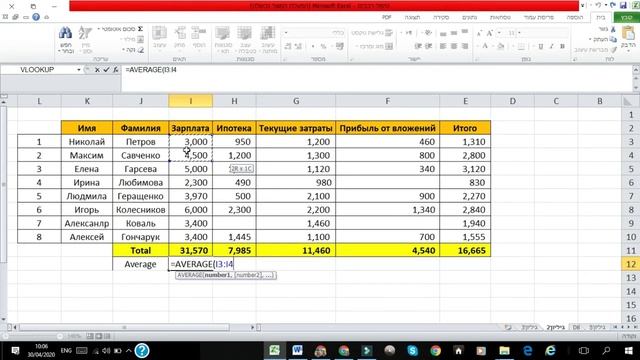Image resolution: width=640 pixels, height=360 pixels.
Task: Switch to Page Break Preview in status bar
Action: tap(90, 336)
